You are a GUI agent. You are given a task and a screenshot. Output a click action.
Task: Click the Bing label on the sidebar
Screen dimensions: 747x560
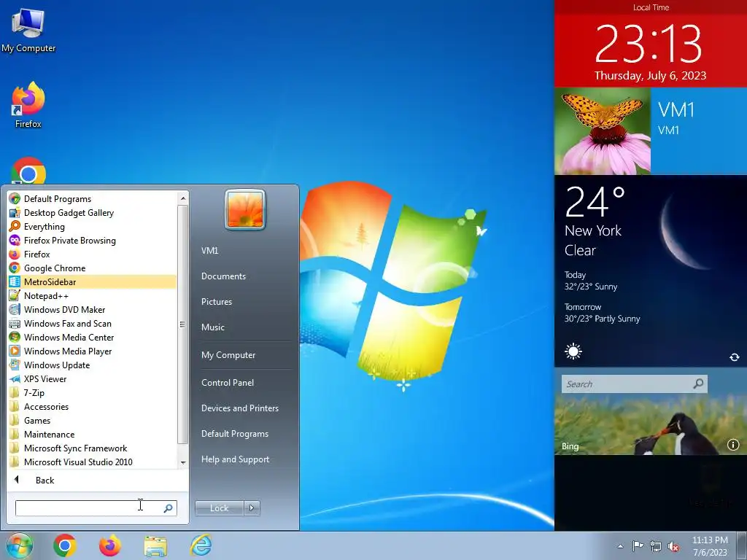pyautogui.click(x=570, y=446)
